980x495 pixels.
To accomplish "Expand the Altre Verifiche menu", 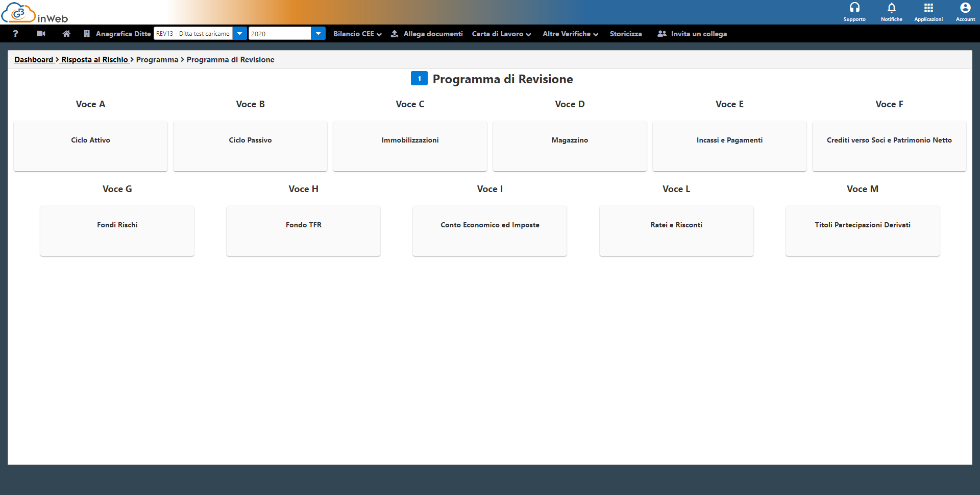I will click(x=570, y=34).
